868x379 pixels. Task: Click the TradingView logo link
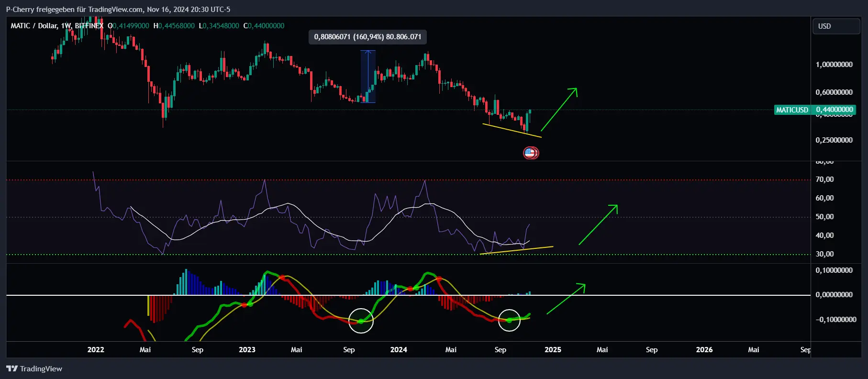click(x=34, y=368)
